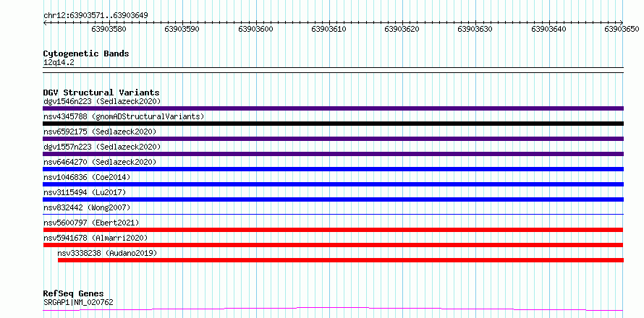
Task: Click the red bar for nsv5600797
Action: click(x=333, y=230)
